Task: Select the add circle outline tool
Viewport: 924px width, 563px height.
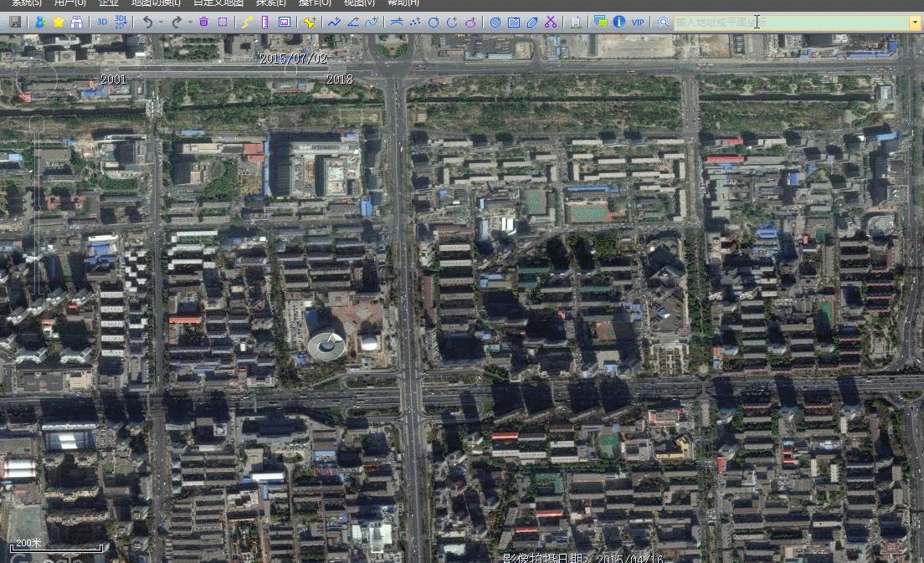Action: coord(434,23)
